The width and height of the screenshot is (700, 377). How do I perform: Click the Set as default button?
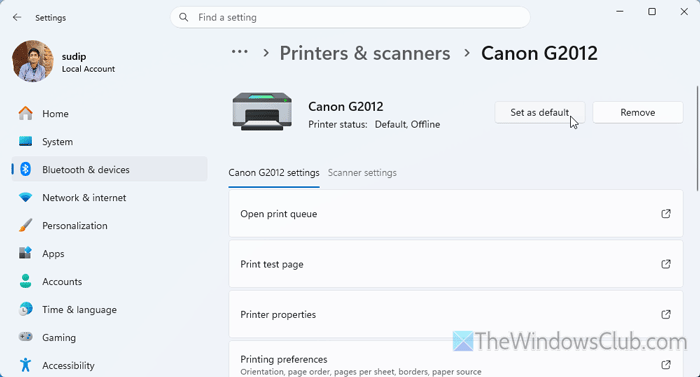[x=540, y=113]
